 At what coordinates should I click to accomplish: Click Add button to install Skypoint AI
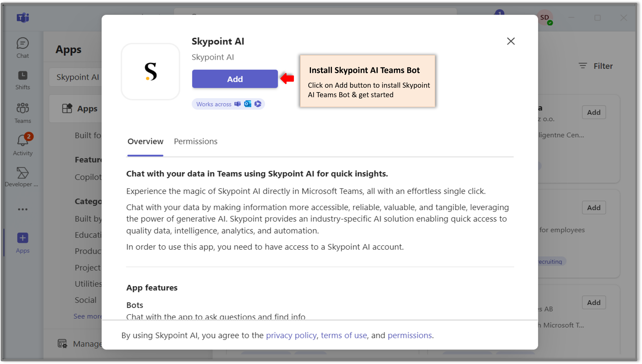(x=235, y=79)
